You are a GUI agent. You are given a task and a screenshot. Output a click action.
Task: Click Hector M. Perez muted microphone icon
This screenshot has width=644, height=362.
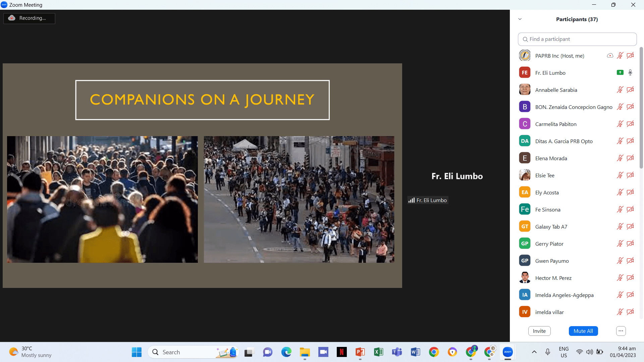click(620, 278)
